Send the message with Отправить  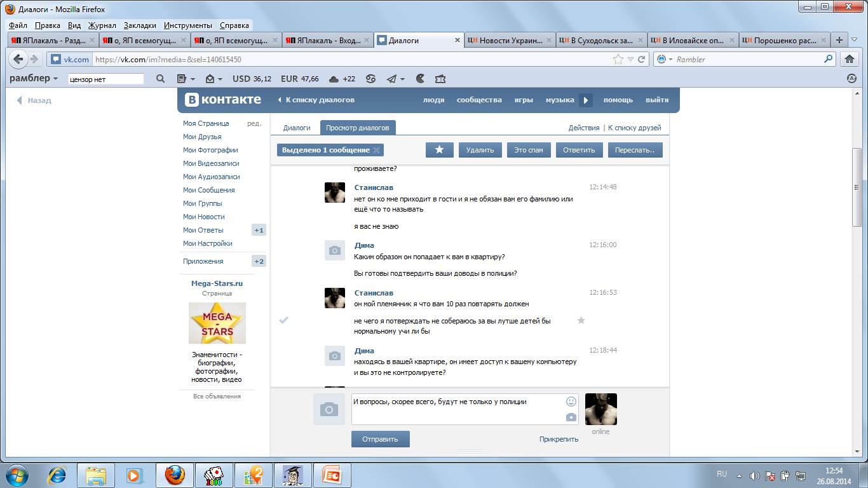[x=380, y=439]
